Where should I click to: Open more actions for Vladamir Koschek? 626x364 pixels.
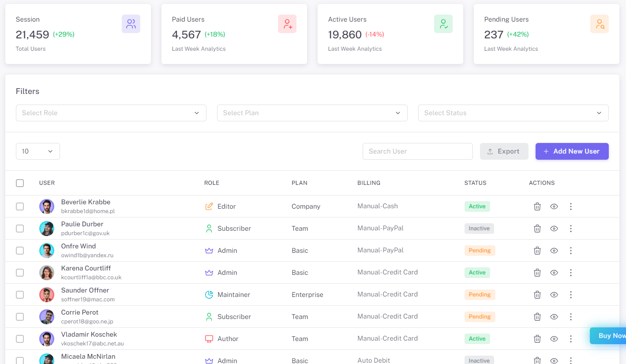pyautogui.click(x=571, y=339)
